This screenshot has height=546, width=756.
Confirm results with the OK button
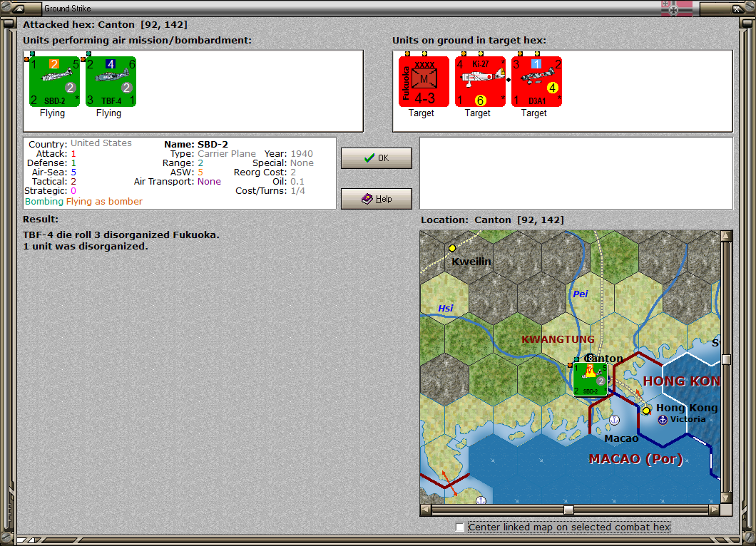[x=377, y=158]
